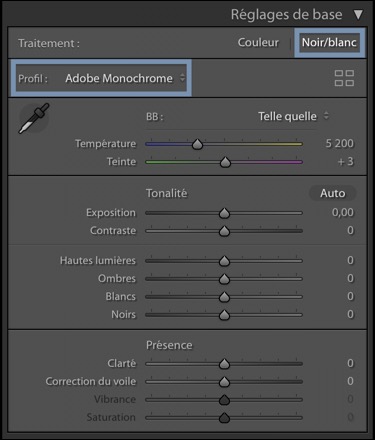The width and height of the screenshot is (375, 440).
Task: Switch treatment to Noir/blanc
Action: [x=329, y=43]
